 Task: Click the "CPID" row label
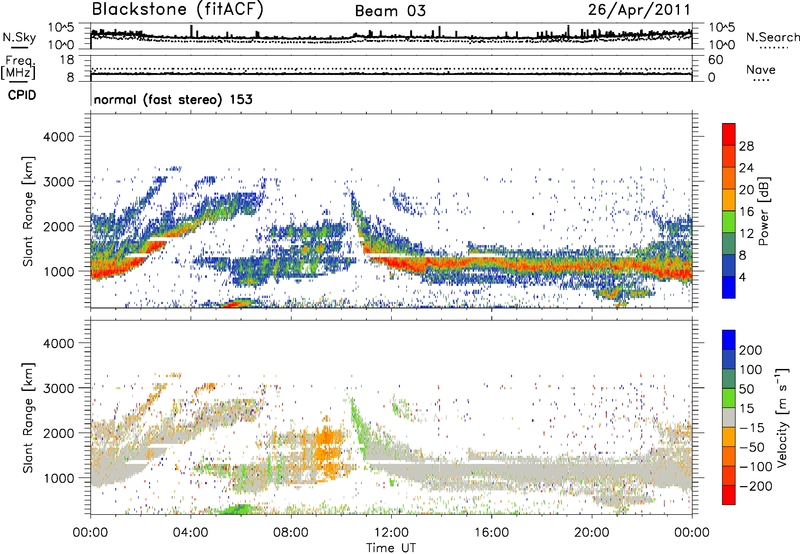point(22,95)
